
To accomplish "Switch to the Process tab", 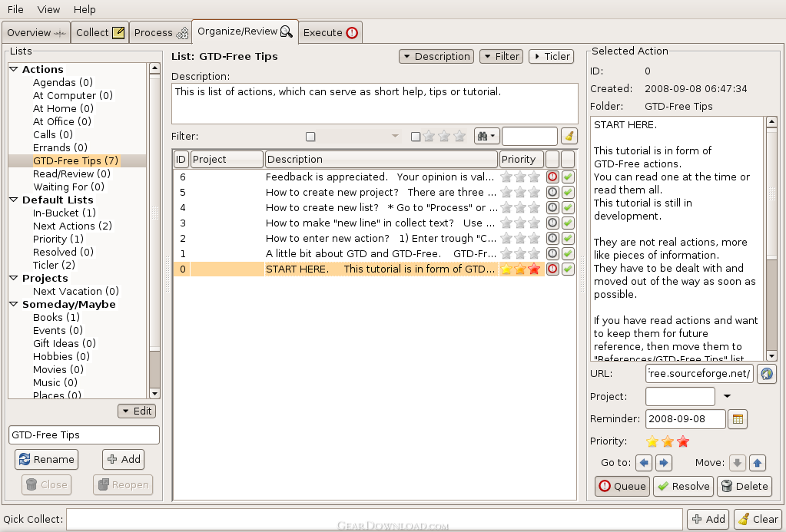I will (x=161, y=32).
